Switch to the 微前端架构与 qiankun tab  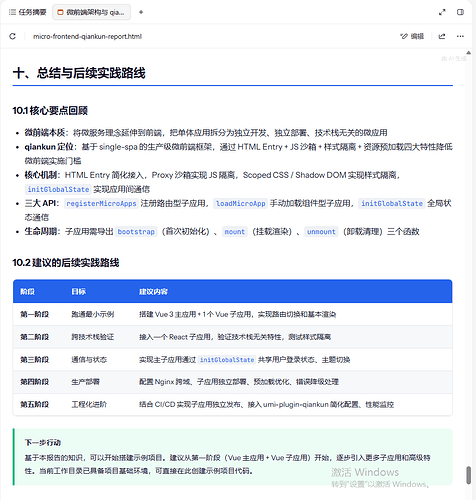(91, 12)
